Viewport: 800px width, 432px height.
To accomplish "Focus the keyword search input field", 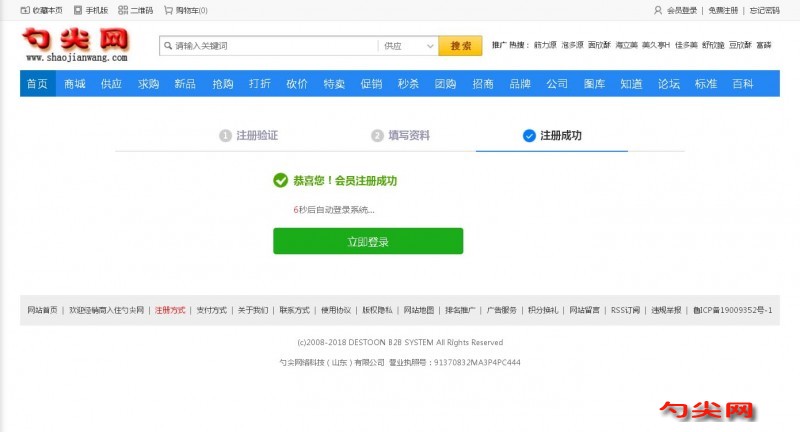I will 272,46.
